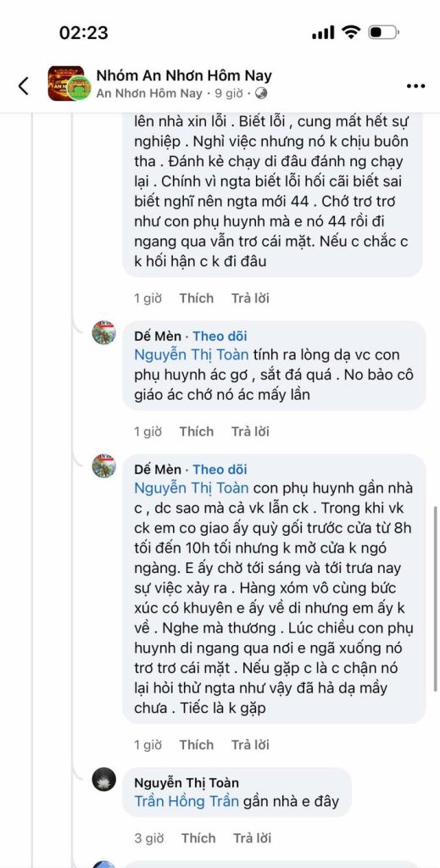Image resolution: width=440 pixels, height=868 pixels.
Task: Tap the globe public privacy icon
Action: tap(260, 93)
